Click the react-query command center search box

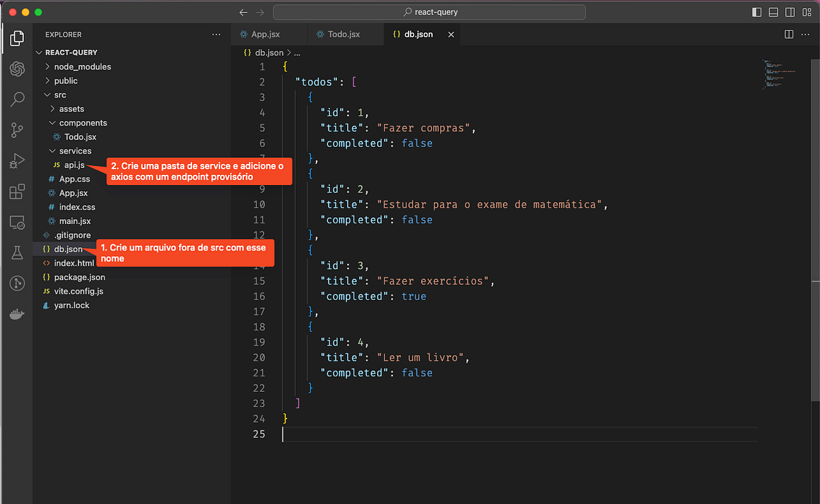(429, 12)
